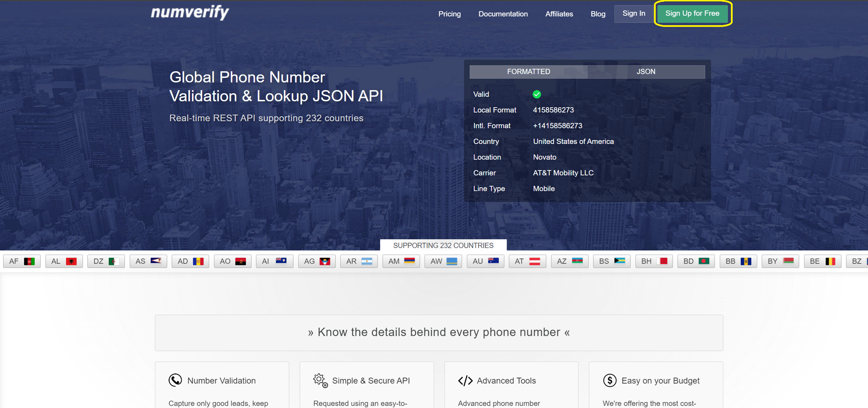Click the Sign Up for Free button
Screen dimensions: 868x408
coord(692,14)
